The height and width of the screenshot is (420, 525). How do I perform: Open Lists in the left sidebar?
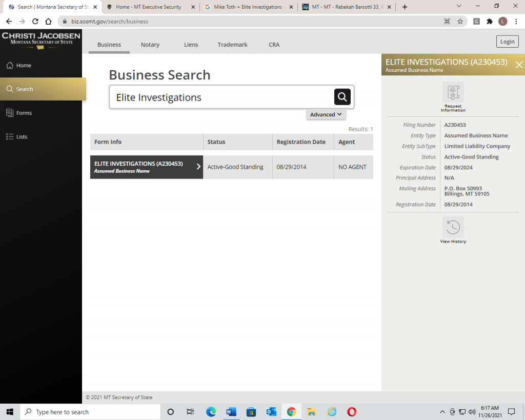[22, 137]
